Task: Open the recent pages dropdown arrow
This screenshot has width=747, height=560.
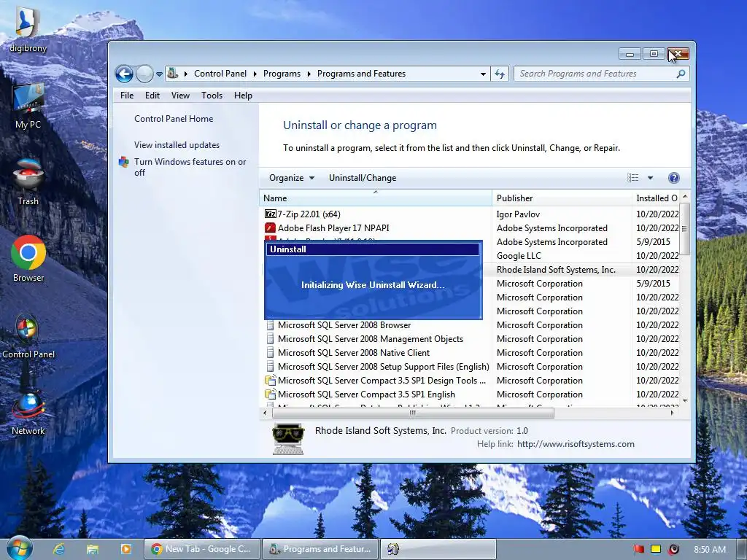Action: click(159, 74)
